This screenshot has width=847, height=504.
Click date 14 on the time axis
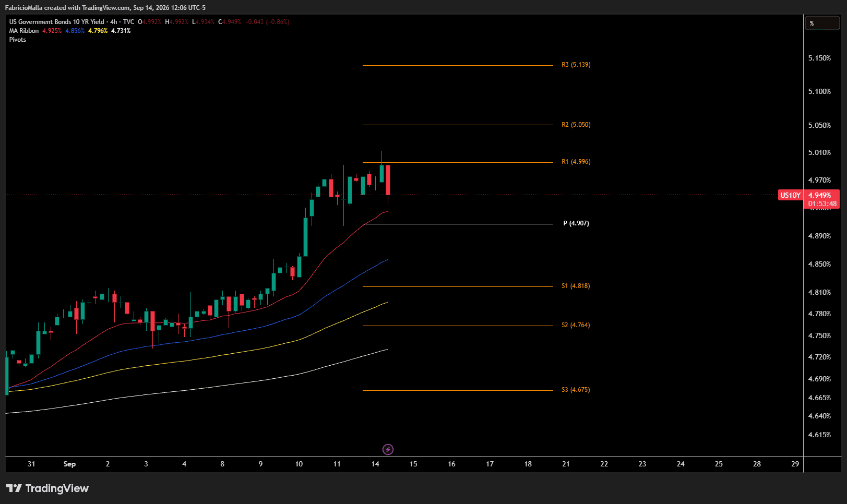[375, 464]
